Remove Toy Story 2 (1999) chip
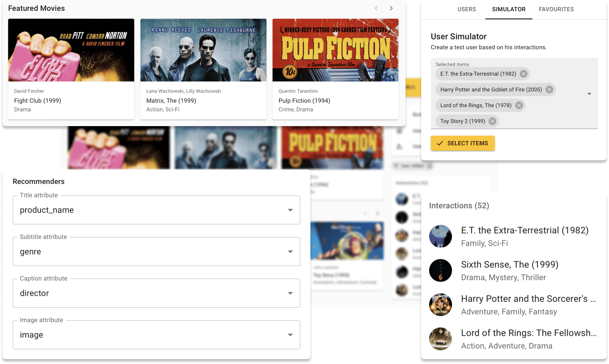Image resolution: width=609 pixels, height=364 pixels. pyautogui.click(x=492, y=121)
